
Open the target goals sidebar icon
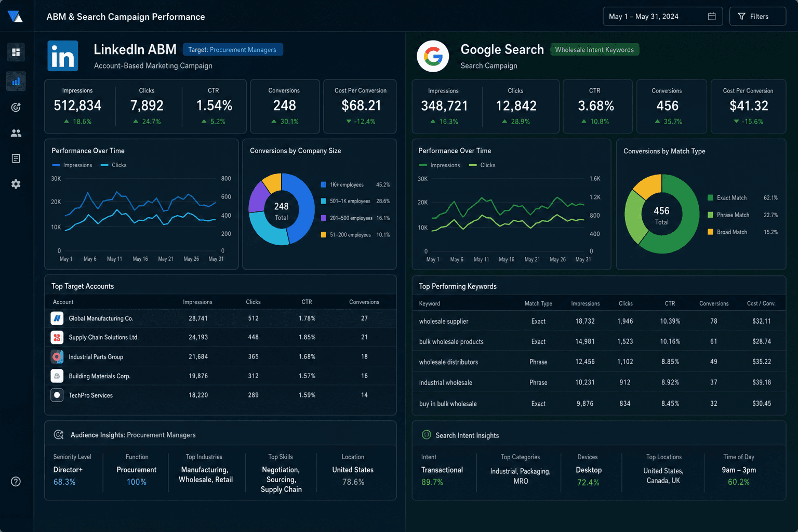[16, 107]
